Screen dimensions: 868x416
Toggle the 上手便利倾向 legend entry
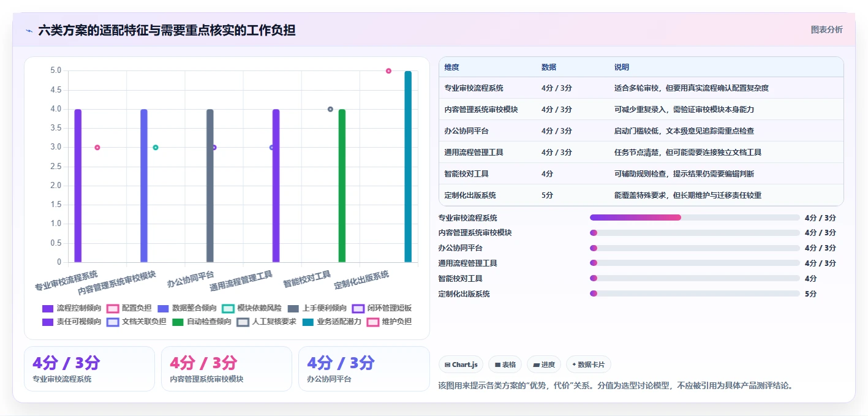(x=317, y=308)
